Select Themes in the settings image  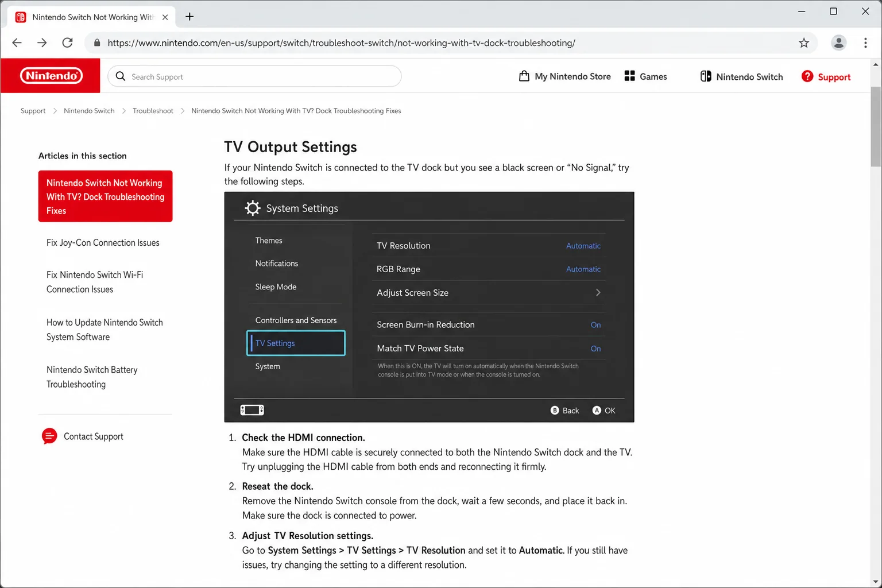coord(269,241)
